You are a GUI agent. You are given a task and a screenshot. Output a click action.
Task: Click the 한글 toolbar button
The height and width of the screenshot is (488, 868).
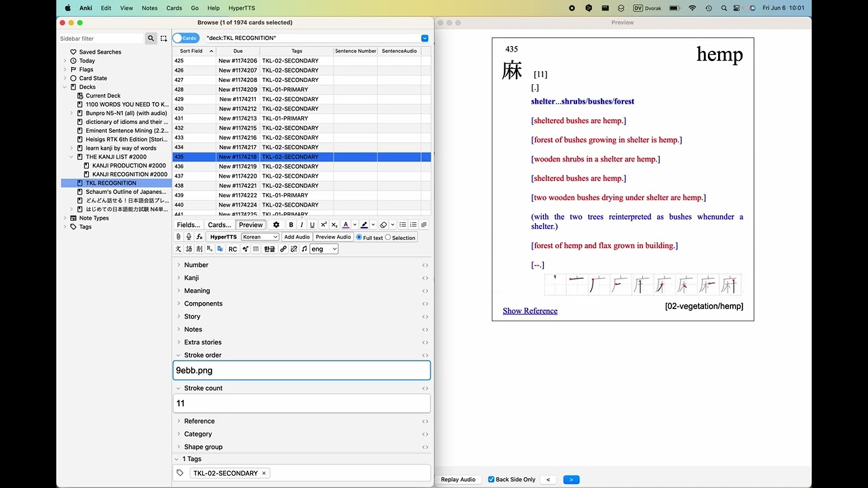269,249
